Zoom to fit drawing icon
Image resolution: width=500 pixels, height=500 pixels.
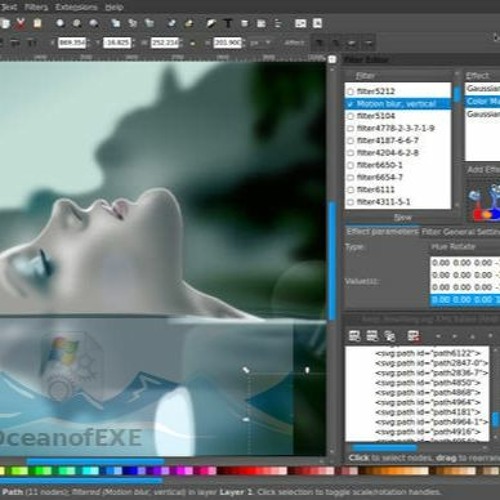point(77,23)
